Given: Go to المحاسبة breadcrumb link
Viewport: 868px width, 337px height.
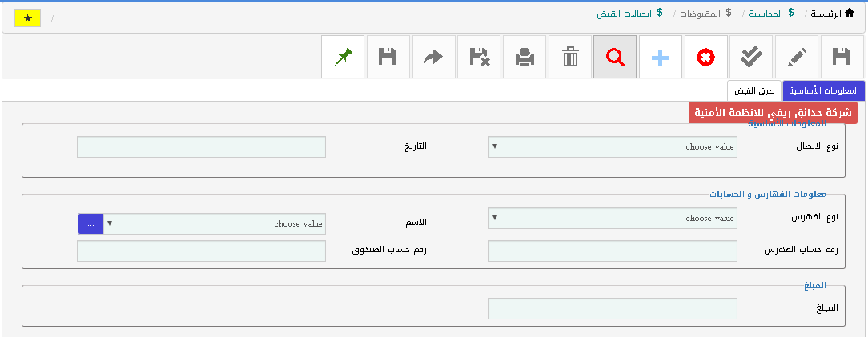Looking at the screenshot, I should coord(765,14).
